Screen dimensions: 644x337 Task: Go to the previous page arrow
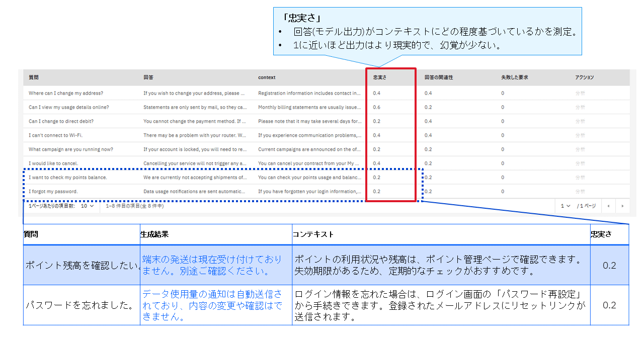coord(609,206)
